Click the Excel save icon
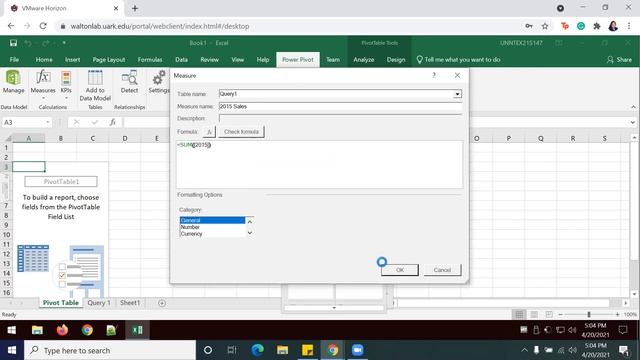Image resolution: width=640 pixels, height=360 pixels. [x=13, y=43]
